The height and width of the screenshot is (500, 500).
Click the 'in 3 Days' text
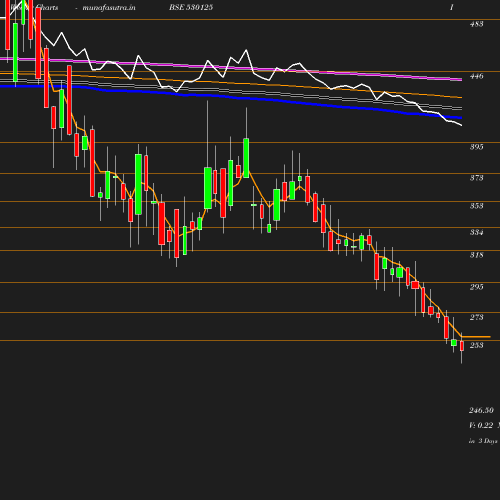[x=483, y=441]
